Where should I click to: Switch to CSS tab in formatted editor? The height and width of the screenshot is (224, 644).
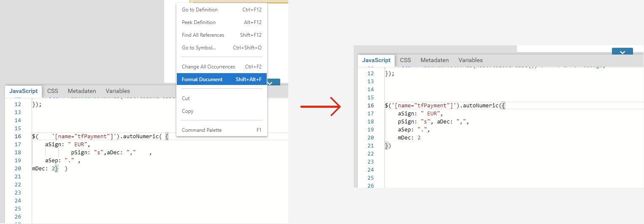tap(406, 60)
